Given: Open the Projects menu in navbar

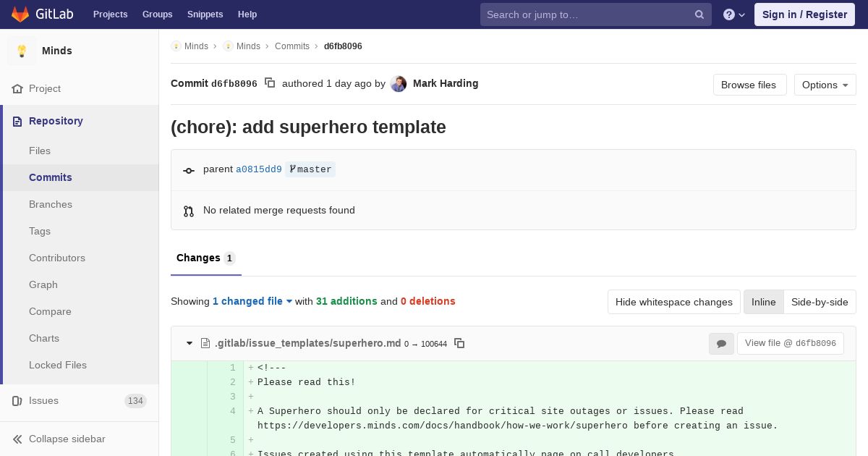Looking at the screenshot, I should pos(110,14).
